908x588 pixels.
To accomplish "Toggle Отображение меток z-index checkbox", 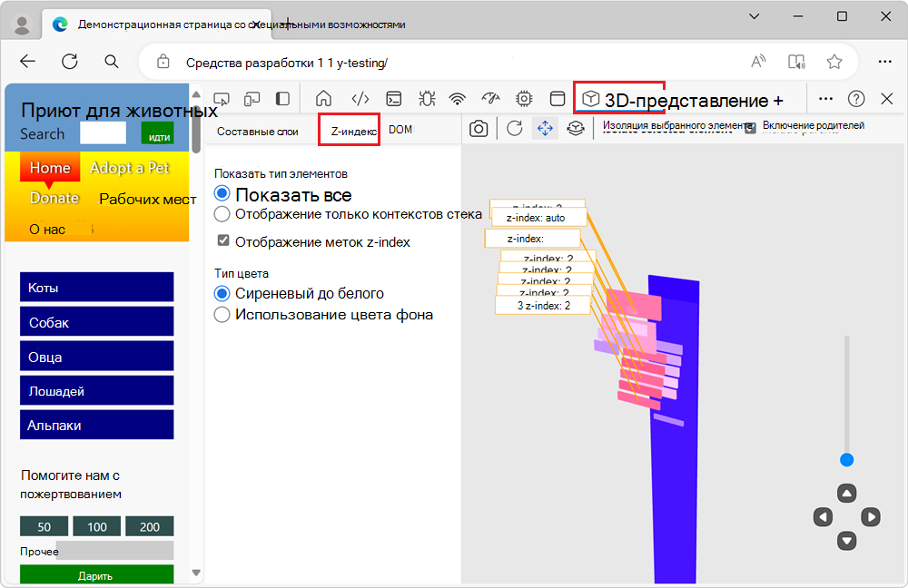I will click(223, 240).
